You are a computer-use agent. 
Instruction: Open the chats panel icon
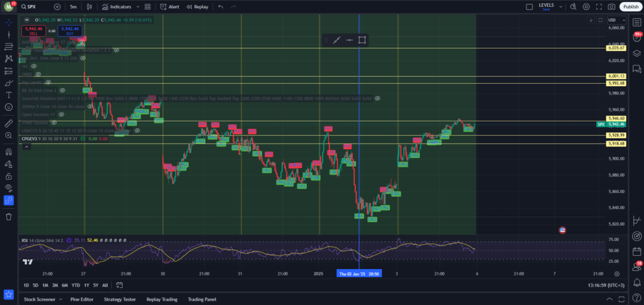coord(636,69)
